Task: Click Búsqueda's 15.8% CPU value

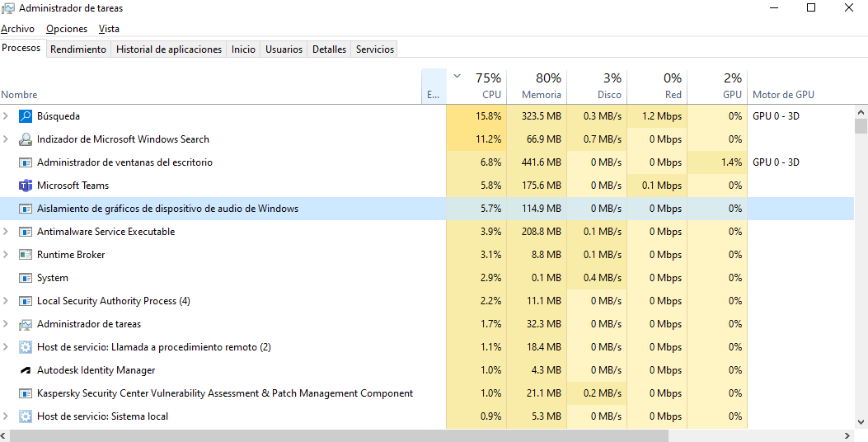Action: [488, 116]
